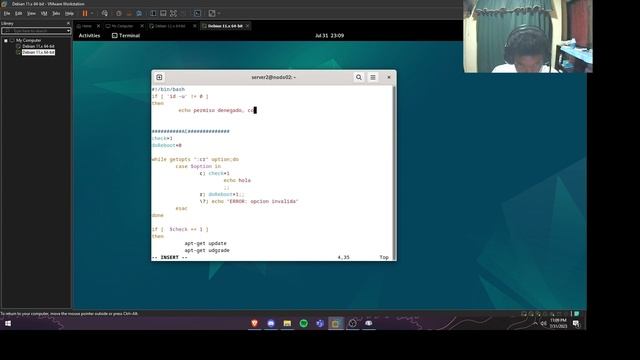Image resolution: width=640 pixels, height=360 pixels.
Task: Revert the VM to its previous snapshot
Action: [x=129, y=13]
